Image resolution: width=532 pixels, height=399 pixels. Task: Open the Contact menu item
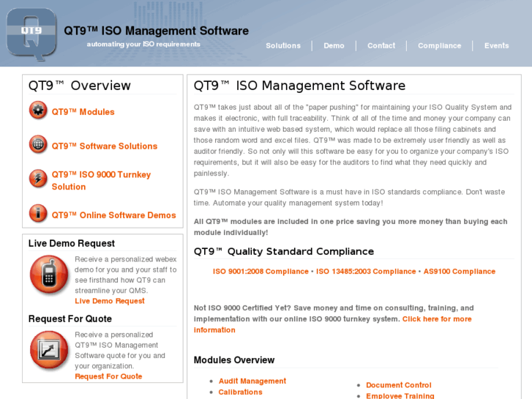(381, 45)
